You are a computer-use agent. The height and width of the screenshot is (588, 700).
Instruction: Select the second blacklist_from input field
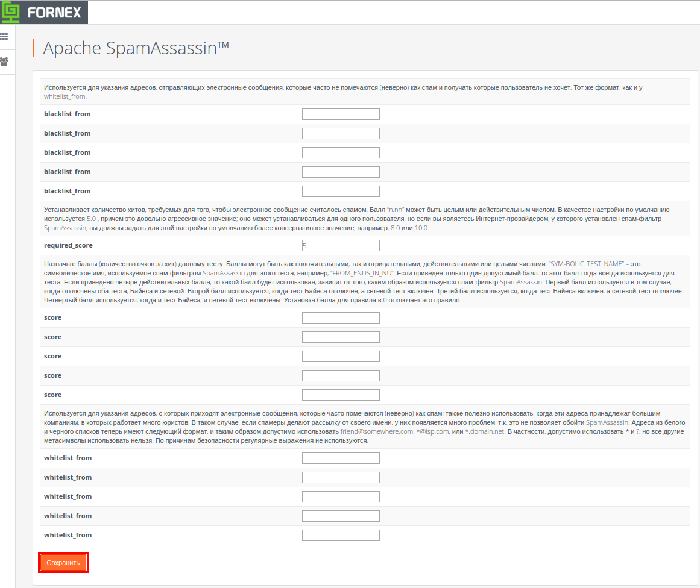point(341,133)
